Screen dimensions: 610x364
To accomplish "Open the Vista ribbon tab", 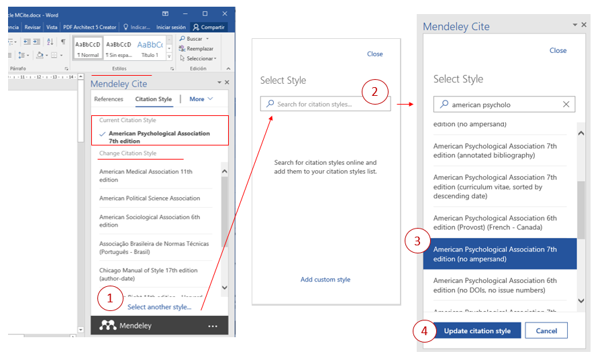I will click(52, 27).
